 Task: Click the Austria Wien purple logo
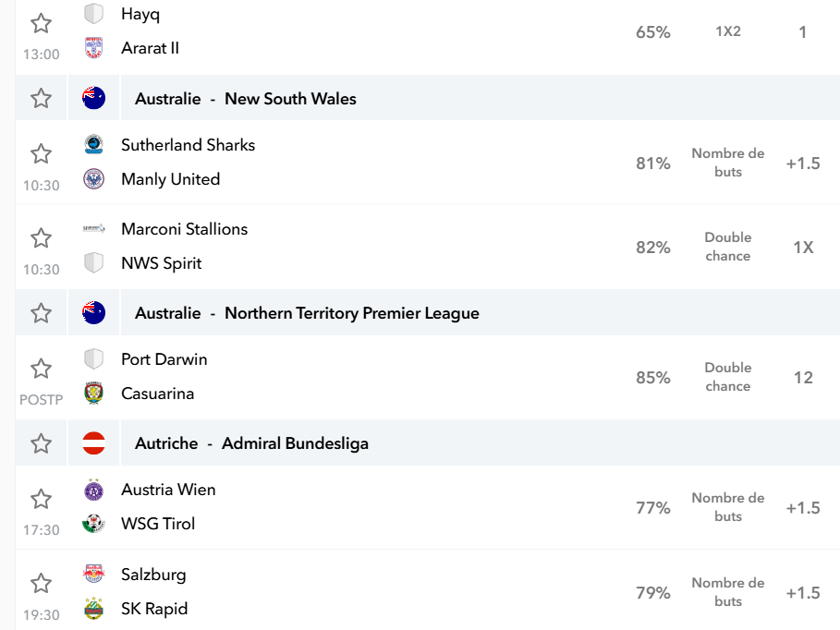tap(93, 490)
